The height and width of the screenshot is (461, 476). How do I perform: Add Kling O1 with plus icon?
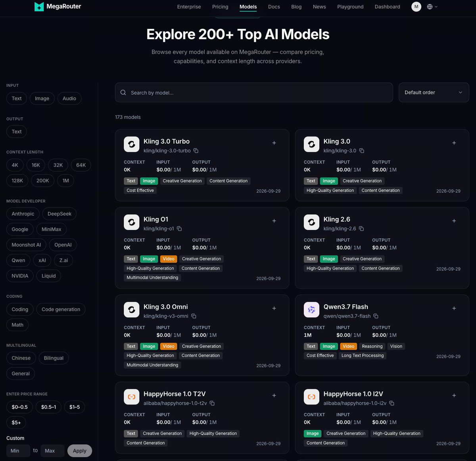[274, 221]
